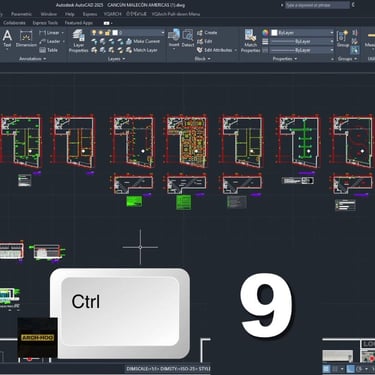Expand the Annotation panel
The width and height of the screenshot is (375, 375).
[x=33, y=59]
